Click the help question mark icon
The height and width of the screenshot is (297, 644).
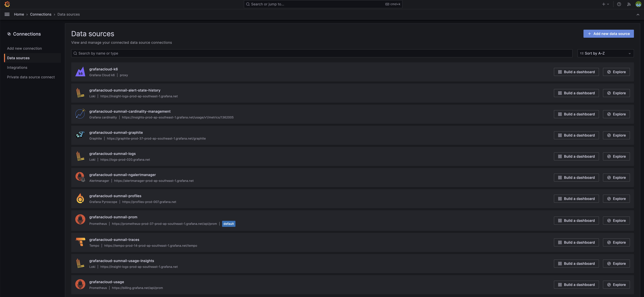tap(619, 4)
